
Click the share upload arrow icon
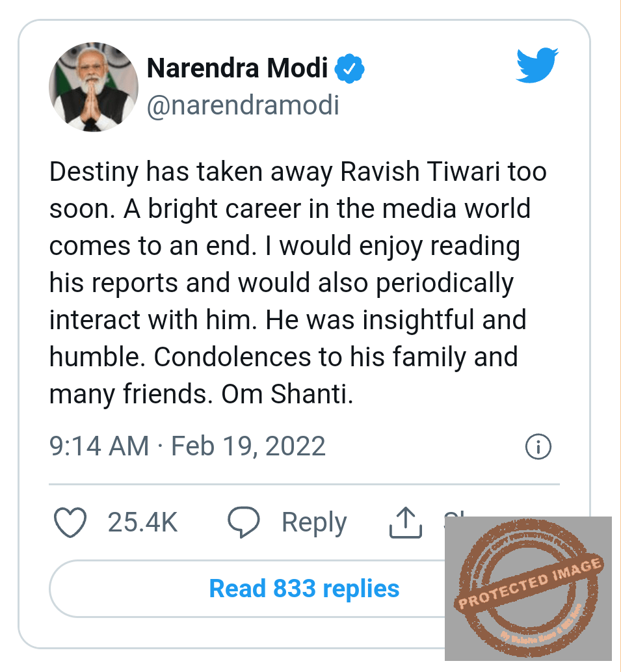(x=406, y=523)
